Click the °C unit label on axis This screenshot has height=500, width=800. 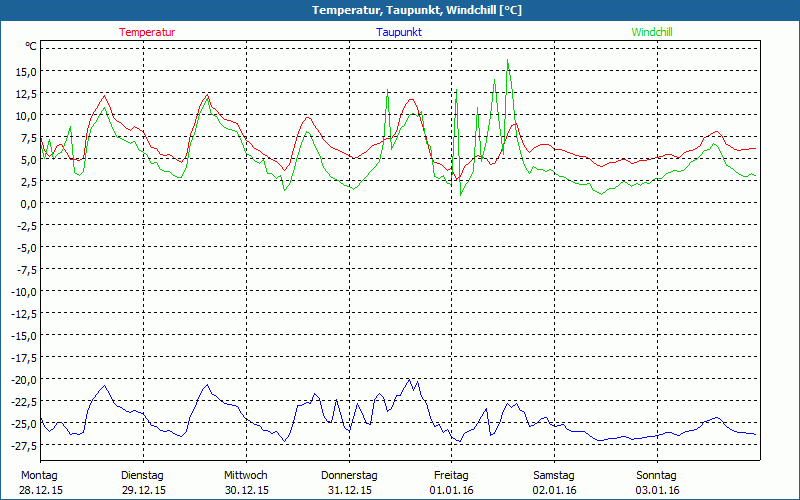(31, 47)
